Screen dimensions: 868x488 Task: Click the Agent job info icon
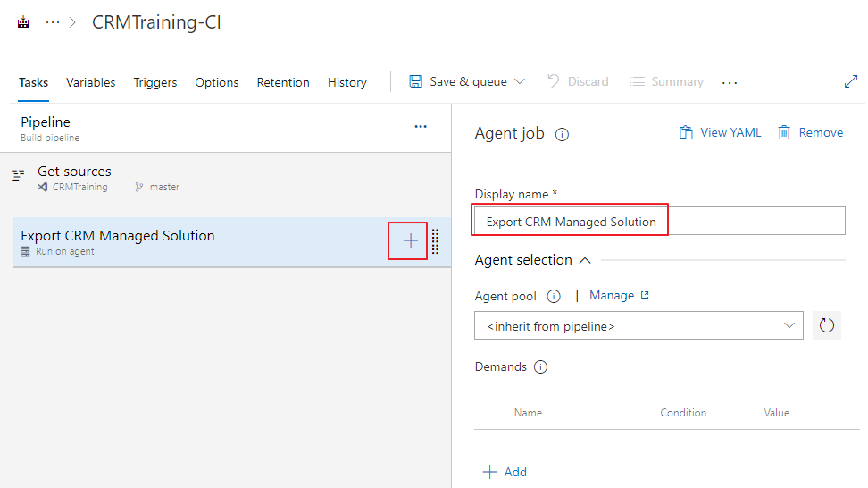[x=562, y=135]
